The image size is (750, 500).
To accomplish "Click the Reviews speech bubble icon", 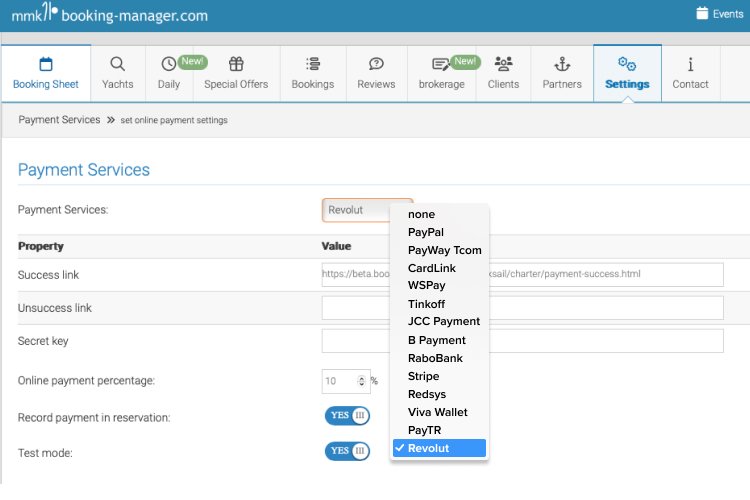I will tap(376, 64).
